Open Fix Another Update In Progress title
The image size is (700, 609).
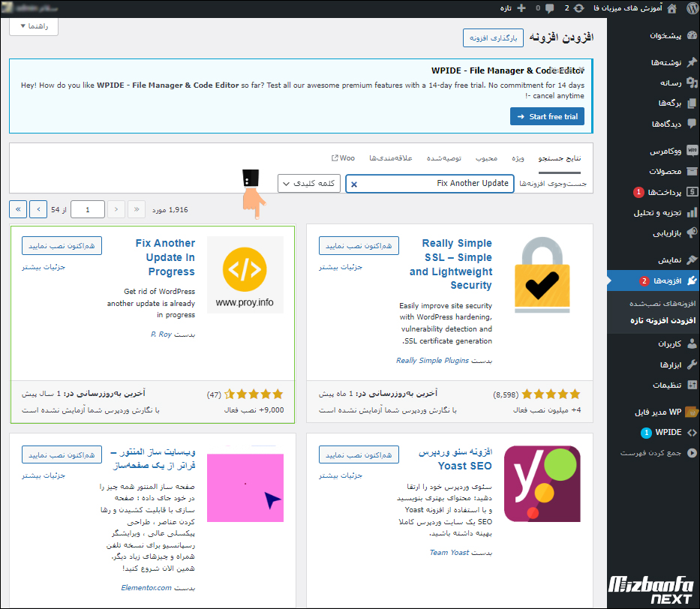click(166, 257)
